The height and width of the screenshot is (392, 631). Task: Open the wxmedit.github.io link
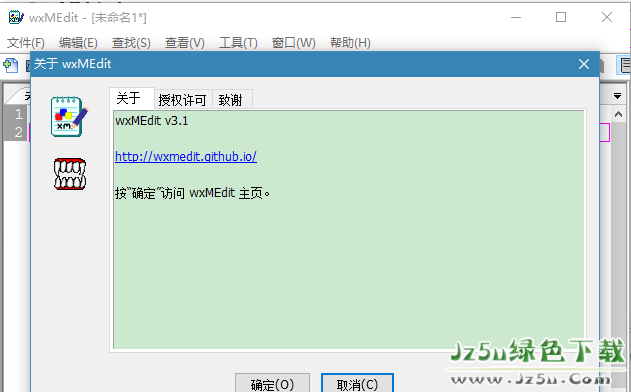click(186, 156)
